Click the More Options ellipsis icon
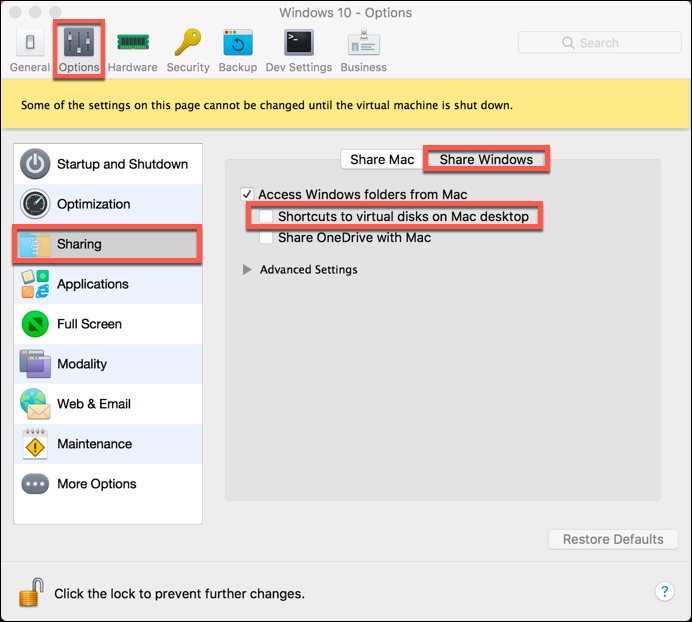This screenshot has height=622, width=692. [x=35, y=484]
